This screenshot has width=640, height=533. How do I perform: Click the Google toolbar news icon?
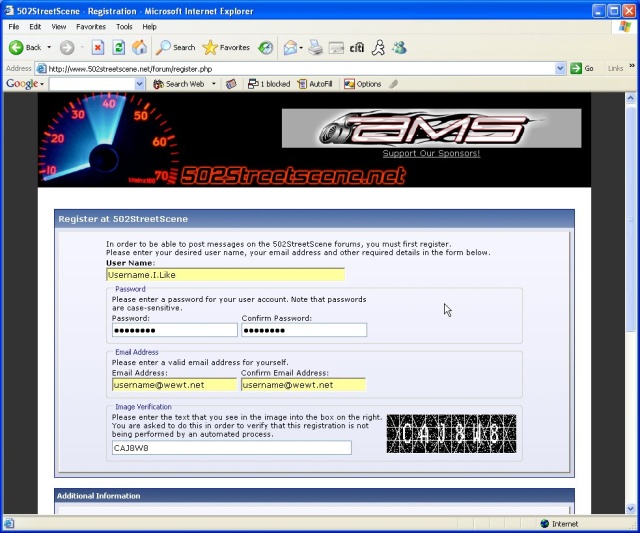click(x=231, y=84)
